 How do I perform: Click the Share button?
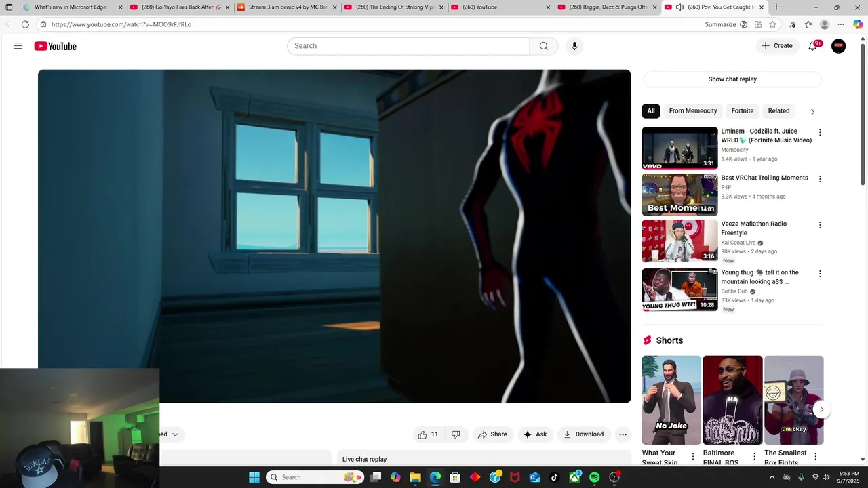coord(492,434)
